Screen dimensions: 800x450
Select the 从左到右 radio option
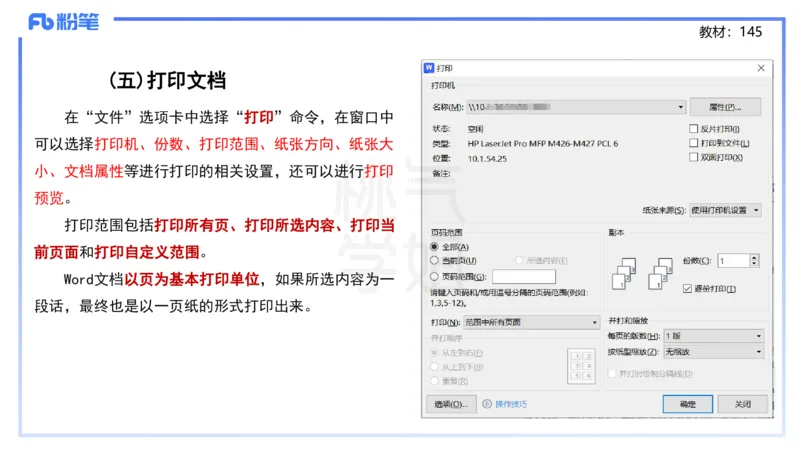coord(434,353)
